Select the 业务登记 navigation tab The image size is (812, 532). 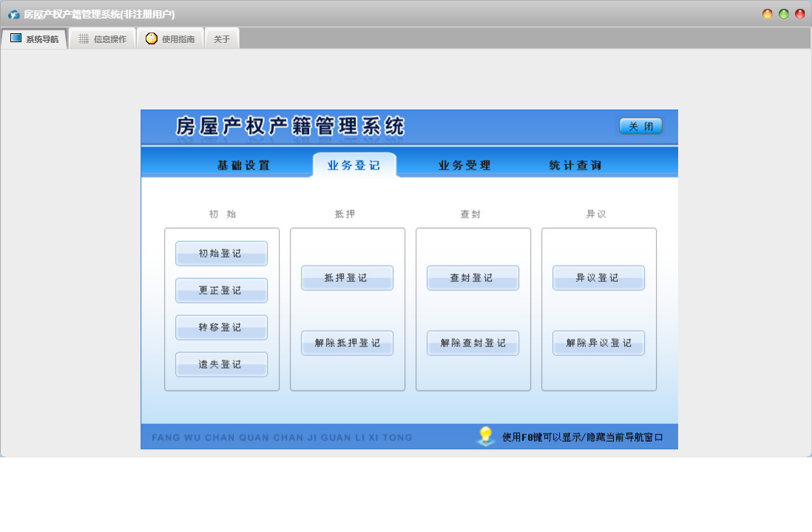354,165
